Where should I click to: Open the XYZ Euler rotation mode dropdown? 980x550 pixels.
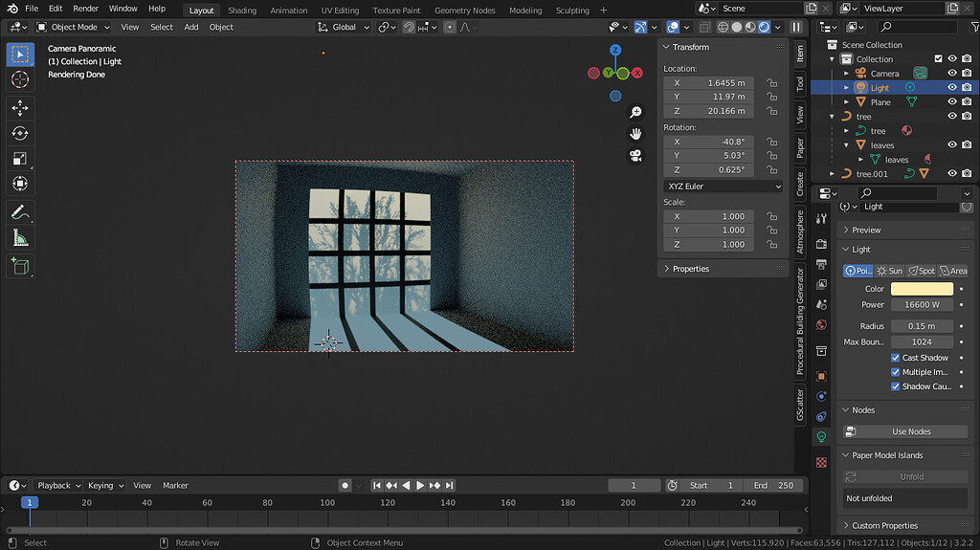coord(724,187)
